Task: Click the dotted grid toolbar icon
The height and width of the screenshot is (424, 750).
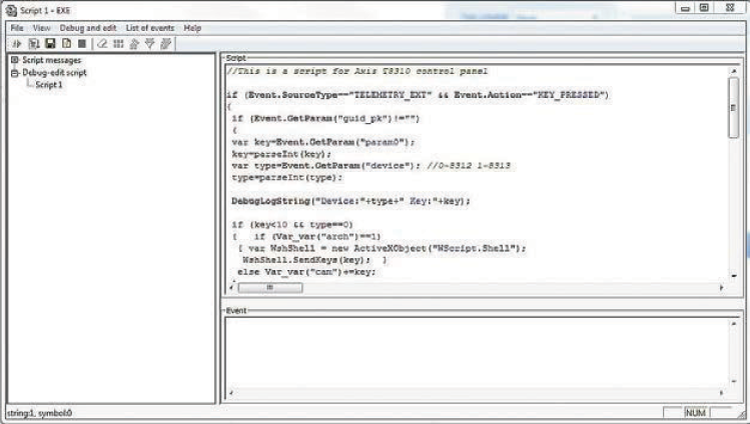Action: coord(118,44)
